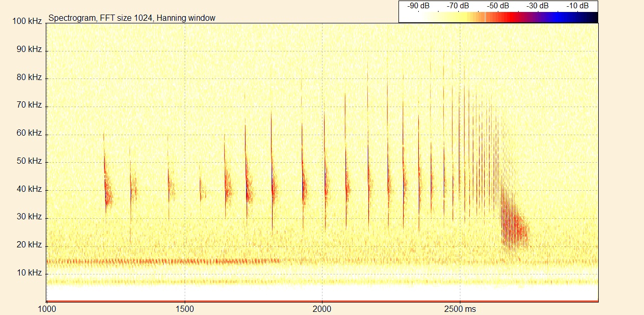Click the 60 kHz axis label
The width and height of the screenshot is (644, 315).
(29, 133)
